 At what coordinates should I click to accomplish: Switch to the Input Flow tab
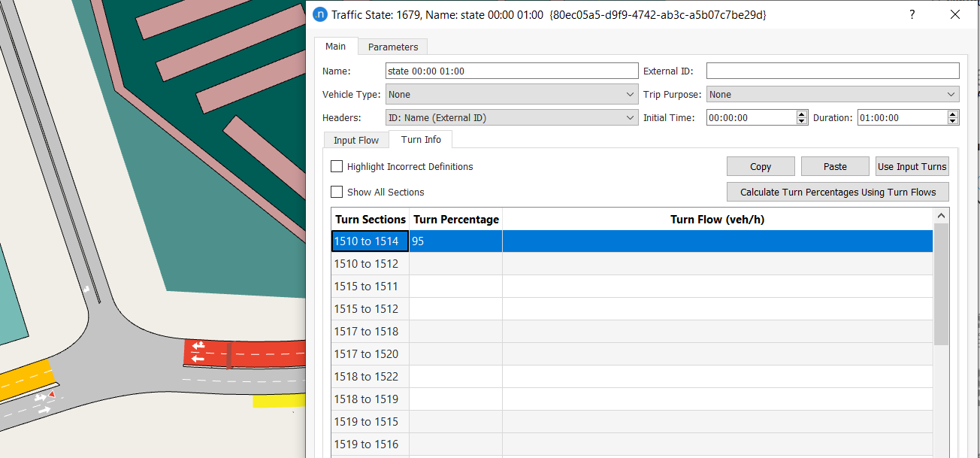click(356, 140)
